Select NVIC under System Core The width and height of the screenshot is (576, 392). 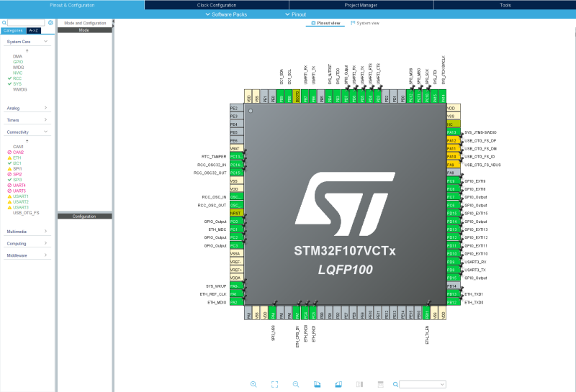[x=17, y=73]
